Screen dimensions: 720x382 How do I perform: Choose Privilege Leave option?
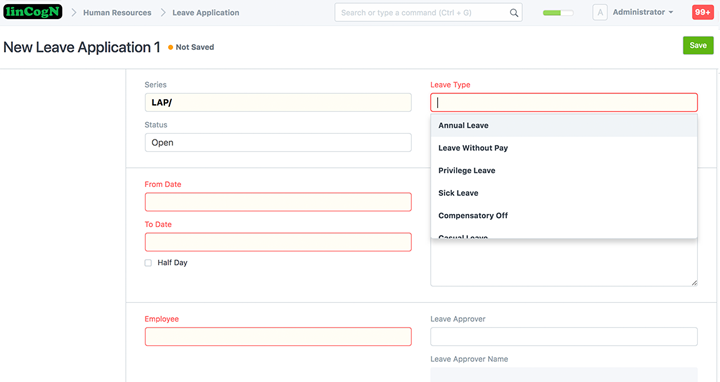tap(564, 170)
